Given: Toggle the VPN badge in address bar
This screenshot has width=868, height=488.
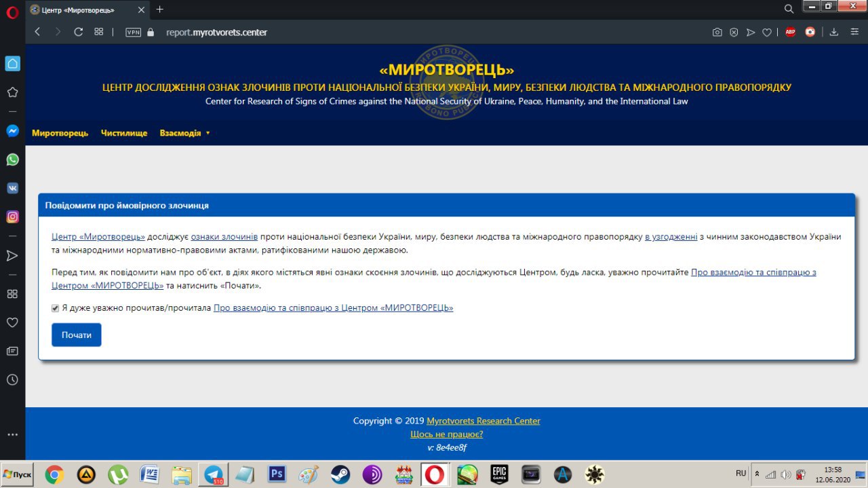Looking at the screenshot, I should pyautogui.click(x=133, y=32).
